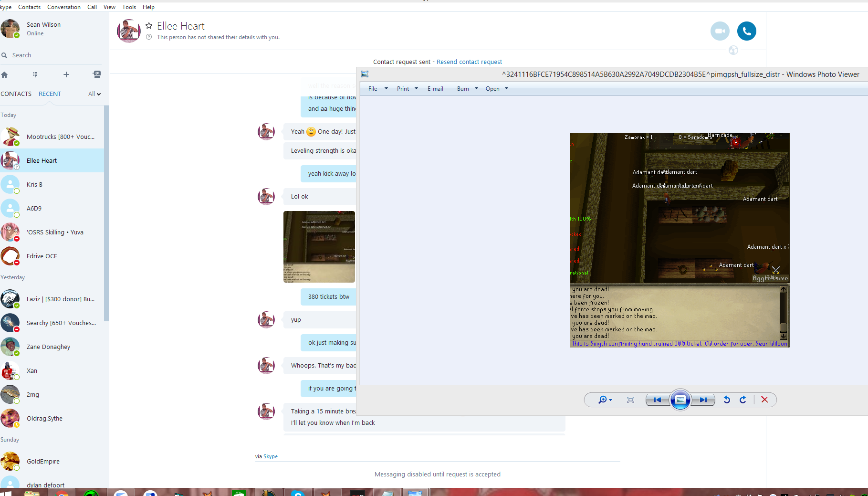Click Resend contact request link
868x496 pixels.
point(469,62)
